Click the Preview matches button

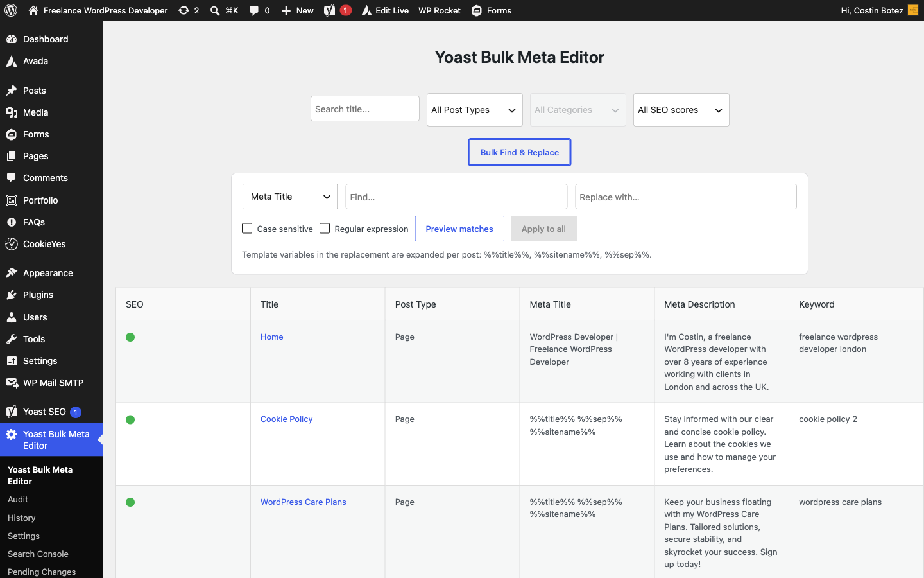[459, 229]
